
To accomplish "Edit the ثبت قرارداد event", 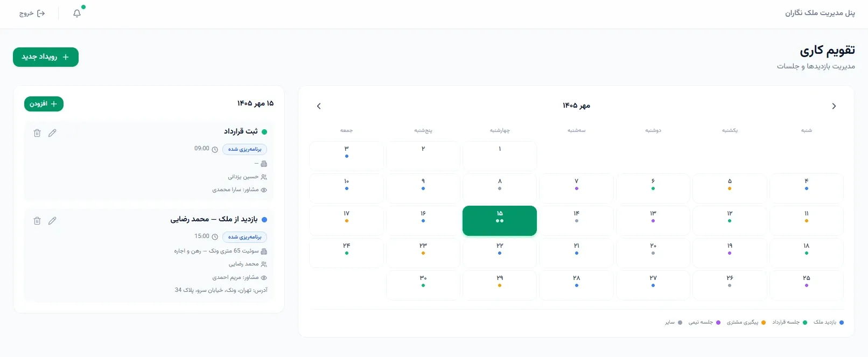I will pos(52,133).
